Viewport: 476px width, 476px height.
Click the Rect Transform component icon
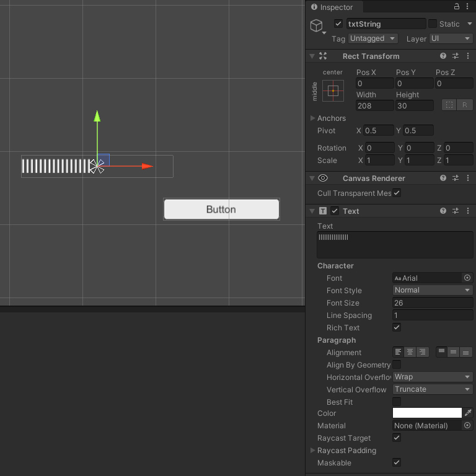pyautogui.click(x=323, y=56)
